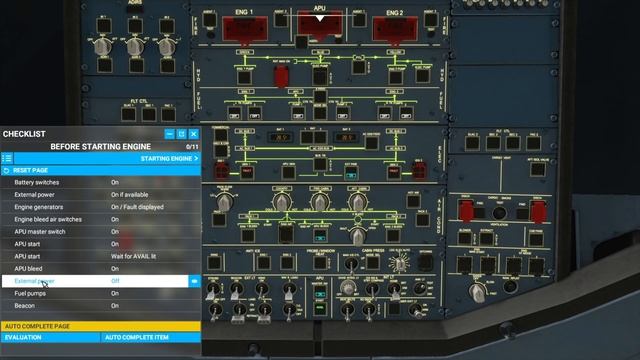Pop out the Checklist panel window
Screen dimensions: 640x360
[182, 134]
